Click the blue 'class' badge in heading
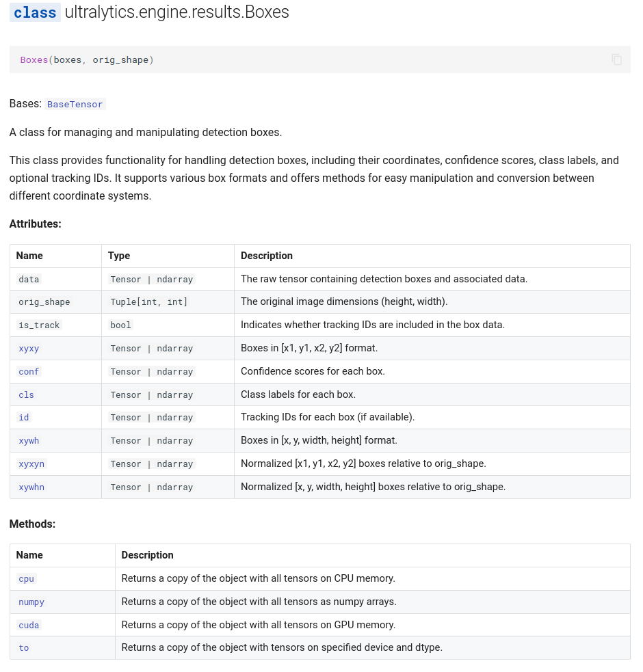Screen dimensions: 643x672 click(x=35, y=12)
